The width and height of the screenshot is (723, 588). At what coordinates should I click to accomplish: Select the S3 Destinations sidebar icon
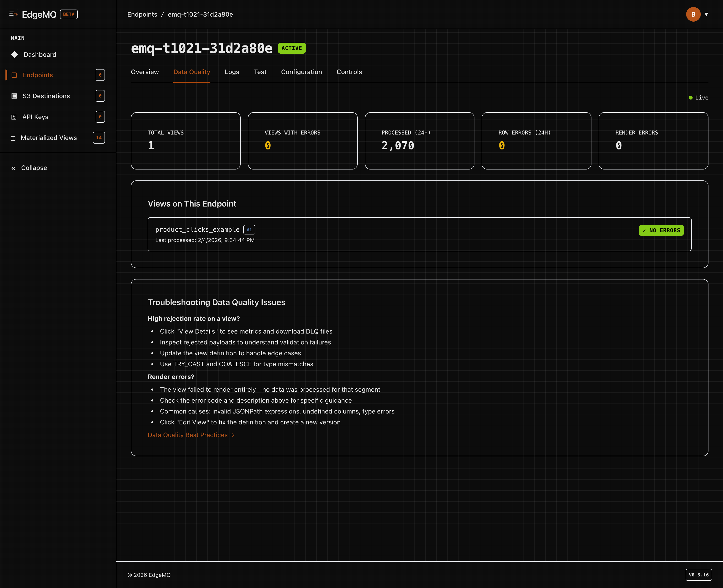click(x=14, y=96)
